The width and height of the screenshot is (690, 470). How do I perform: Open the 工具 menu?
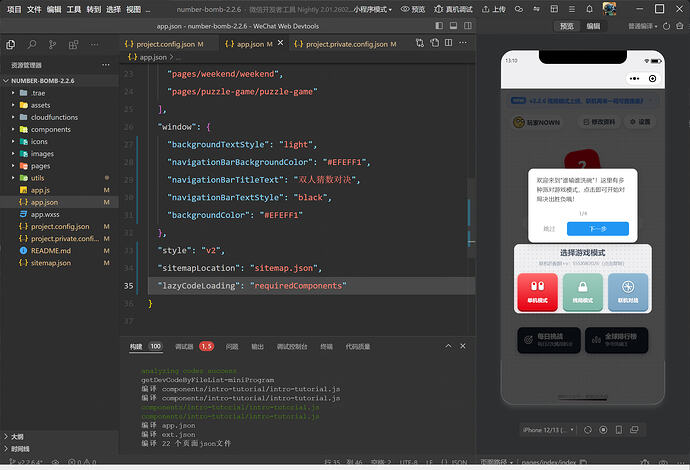[74, 8]
